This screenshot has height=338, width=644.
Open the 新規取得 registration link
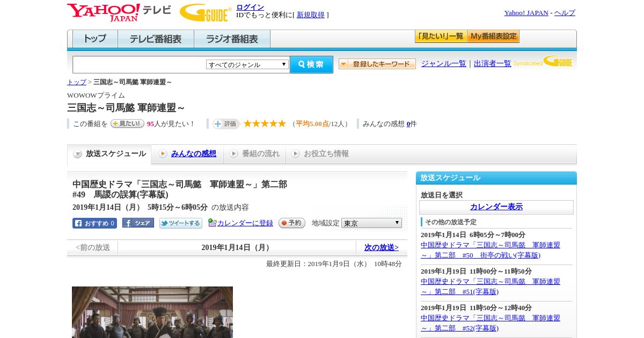(311, 15)
